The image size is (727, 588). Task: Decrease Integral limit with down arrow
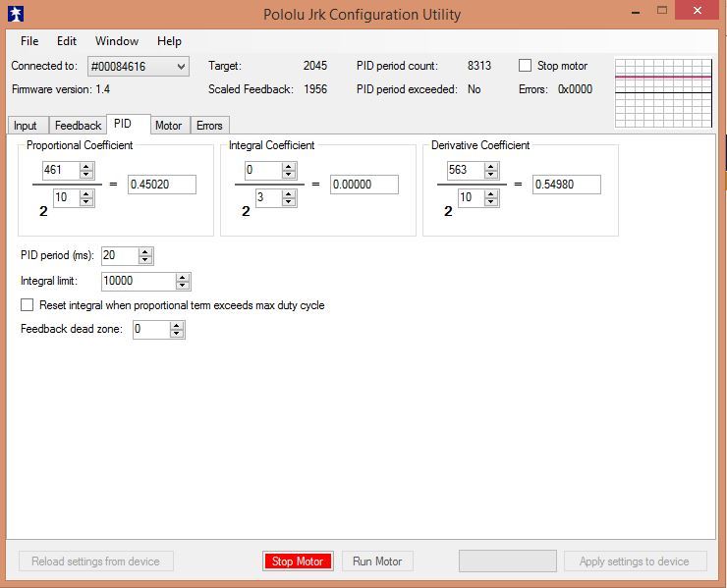pos(183,286)
